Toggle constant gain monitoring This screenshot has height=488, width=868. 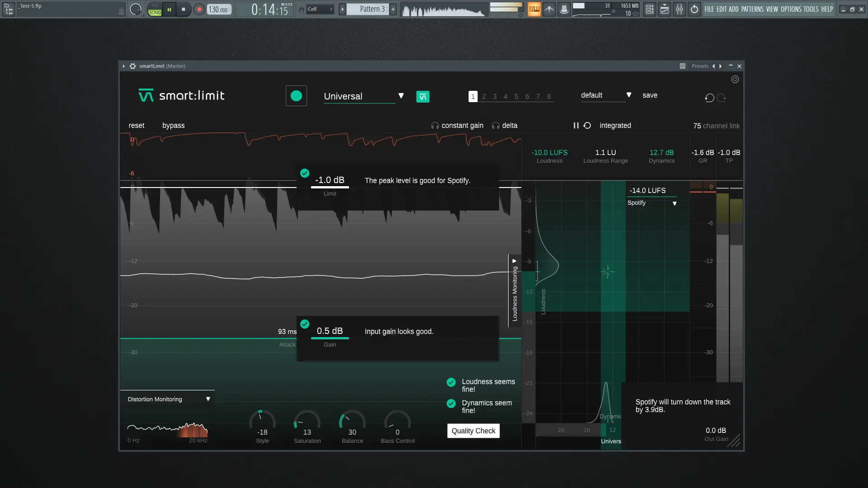(x=458, y=126)
